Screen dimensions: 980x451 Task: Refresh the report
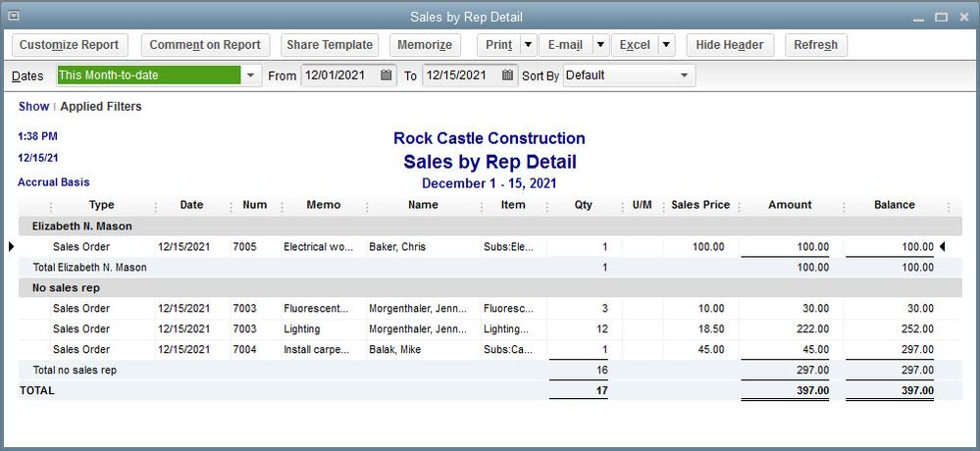[x=815, y=45]
